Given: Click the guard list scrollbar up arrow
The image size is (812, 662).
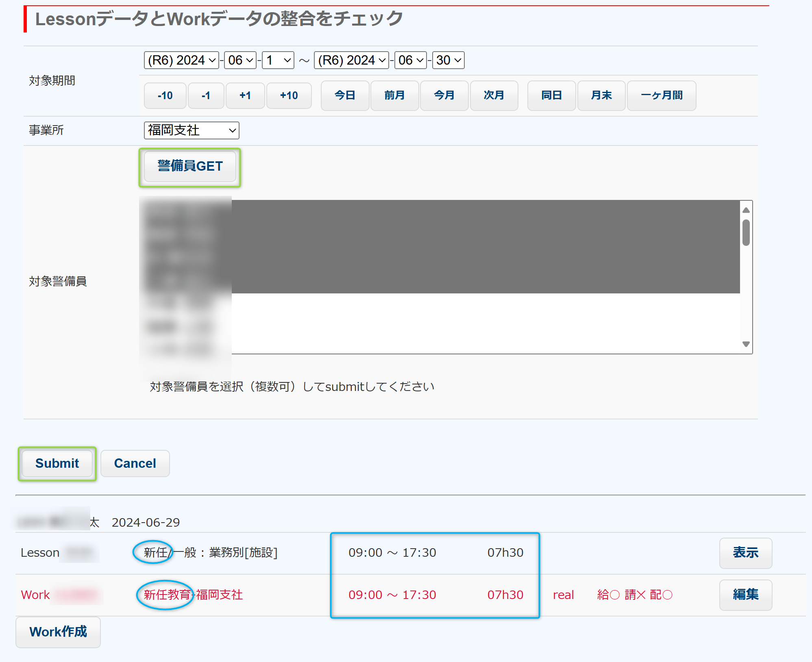Looking at the screenshot, I should click(x=746, y=210).
